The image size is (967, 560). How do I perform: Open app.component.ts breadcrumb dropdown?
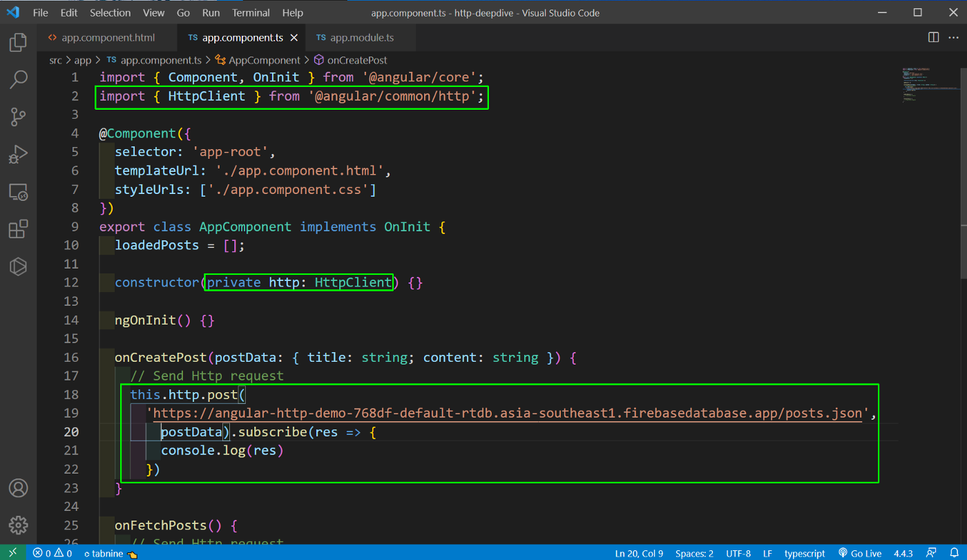(153, 60)
